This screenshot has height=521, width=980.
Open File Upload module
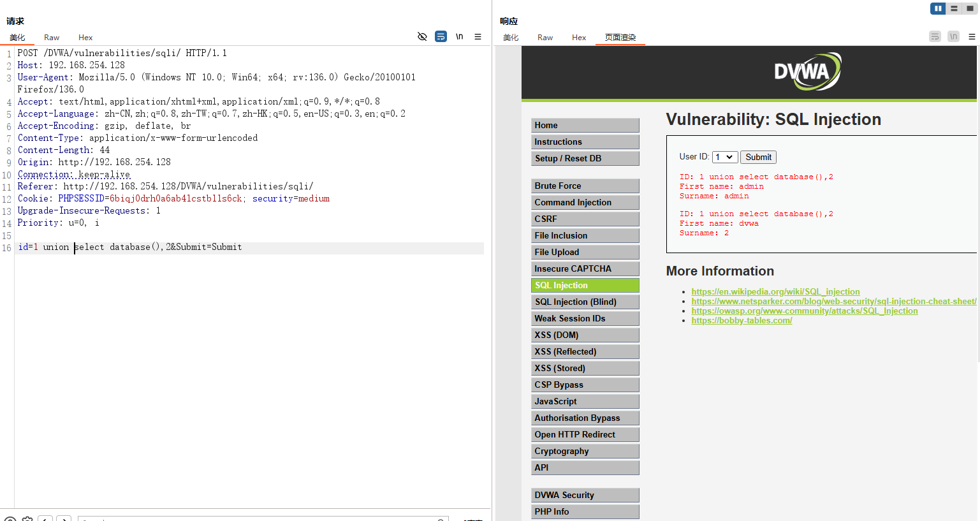(585, 252)
